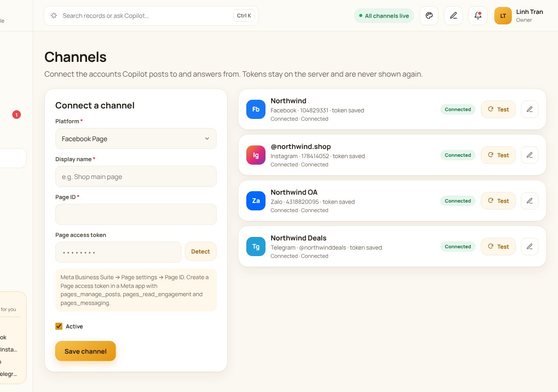The width and height of the screenshot is (558, 392).
Task: Click the Channels page heading
Action: coord(75,57)
